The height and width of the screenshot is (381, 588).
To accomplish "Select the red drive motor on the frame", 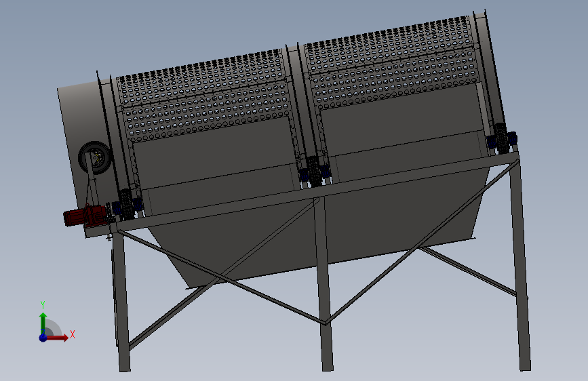I will [x=85, y=216].
